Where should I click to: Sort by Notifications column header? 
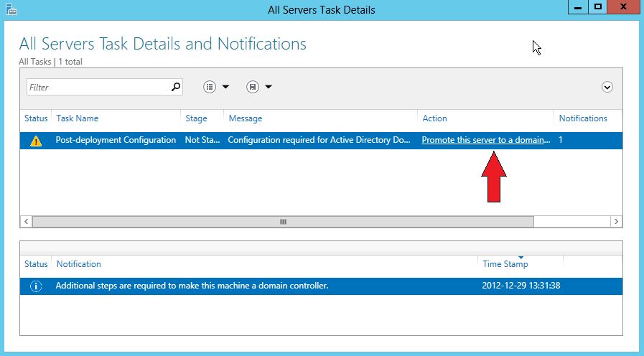click(583, 118)
